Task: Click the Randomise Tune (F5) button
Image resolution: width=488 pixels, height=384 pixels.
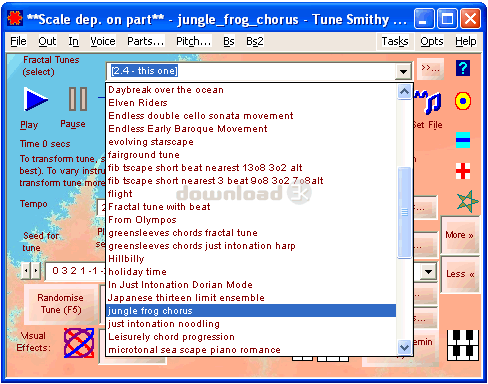Action: [61, 304]
